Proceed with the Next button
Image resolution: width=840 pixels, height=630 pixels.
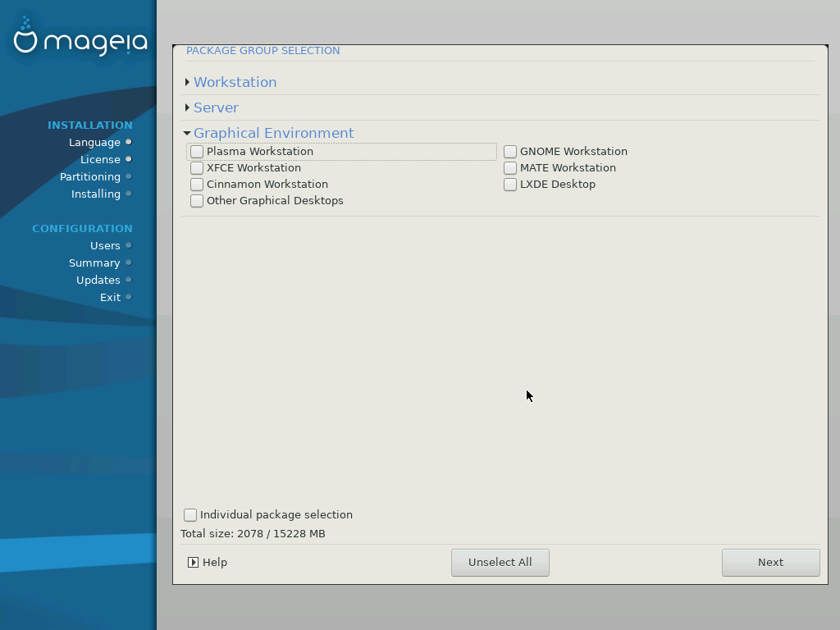pos(770,563)
